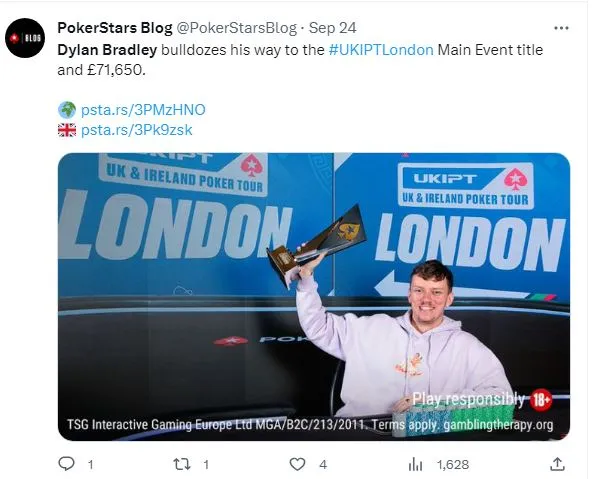Open the PokerStars Blog profile avatar
595x479 pixels.
pos(25,38)
